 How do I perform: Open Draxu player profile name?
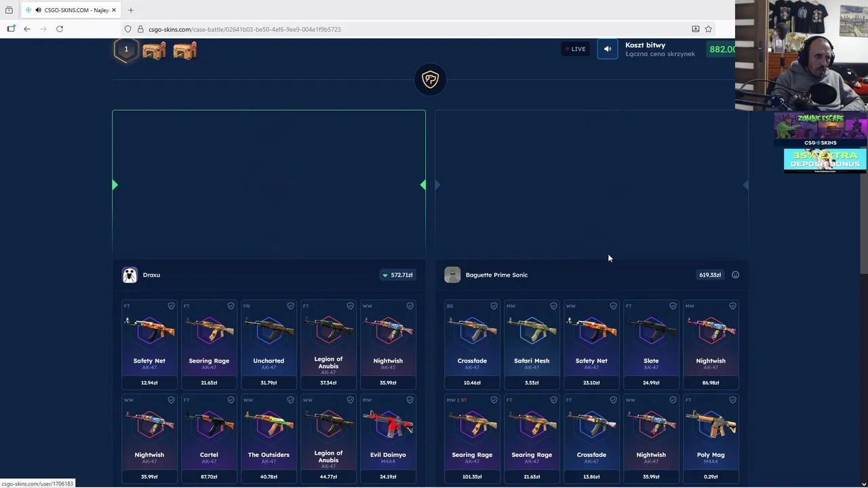(151, 275)
